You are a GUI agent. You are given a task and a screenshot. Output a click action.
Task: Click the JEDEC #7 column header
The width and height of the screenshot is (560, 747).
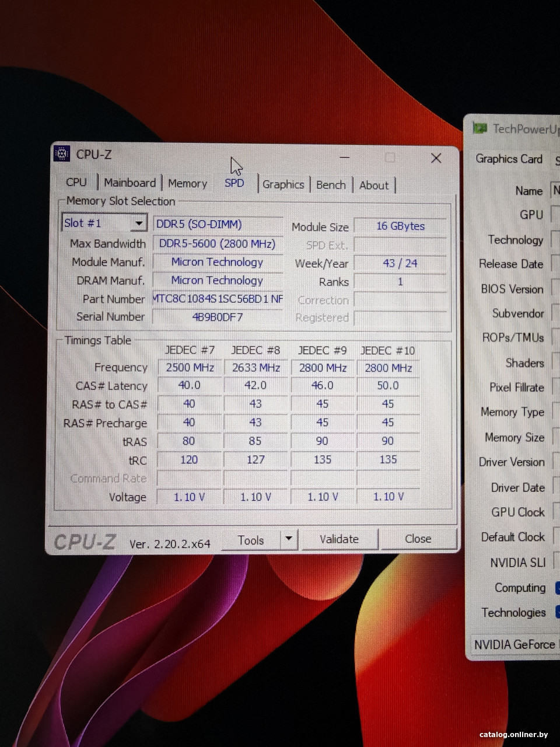tap(190, 350)
